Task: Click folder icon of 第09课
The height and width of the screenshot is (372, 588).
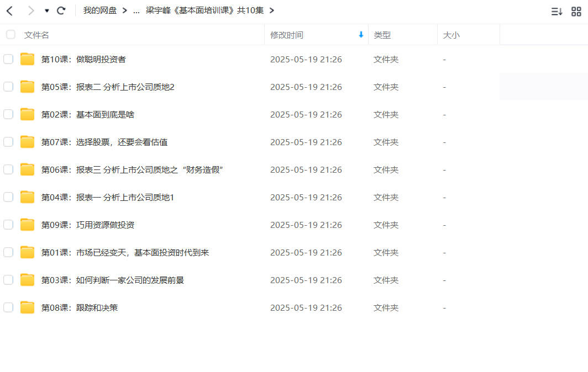Action: 28,225
